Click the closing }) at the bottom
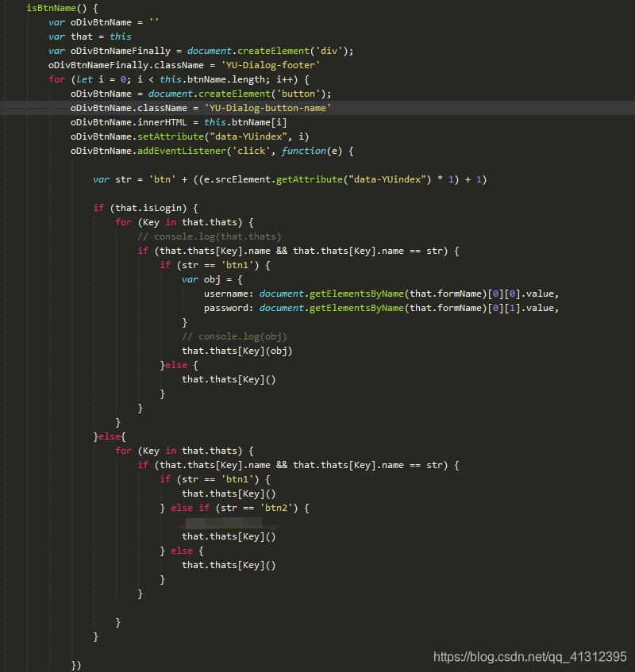 click(76, 665)
